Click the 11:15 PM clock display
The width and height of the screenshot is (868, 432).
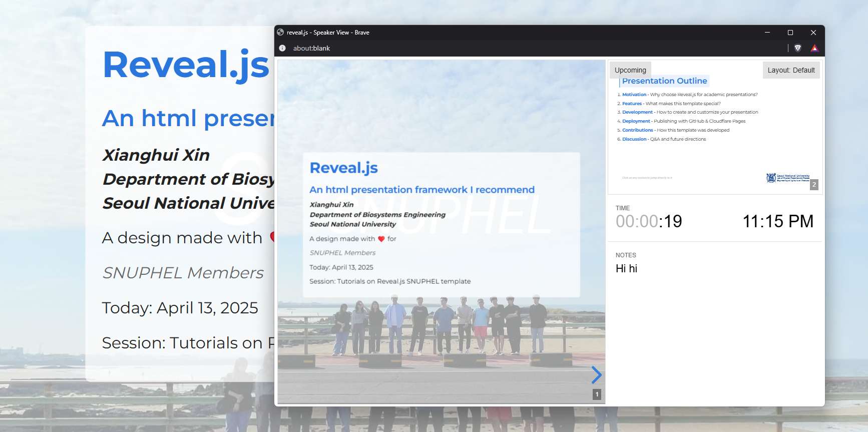click(778, 221)
